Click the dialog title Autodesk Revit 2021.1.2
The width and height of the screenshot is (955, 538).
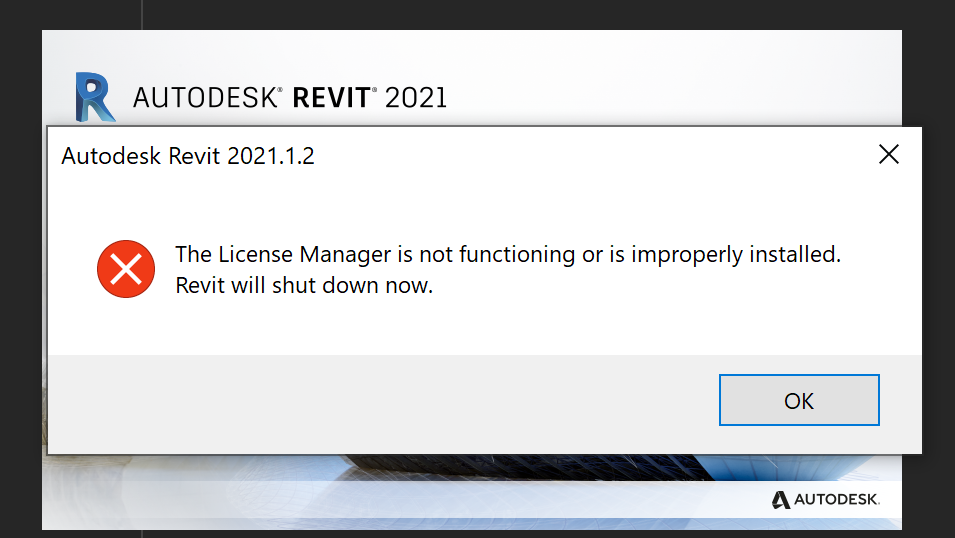click(x=188, y=156)
